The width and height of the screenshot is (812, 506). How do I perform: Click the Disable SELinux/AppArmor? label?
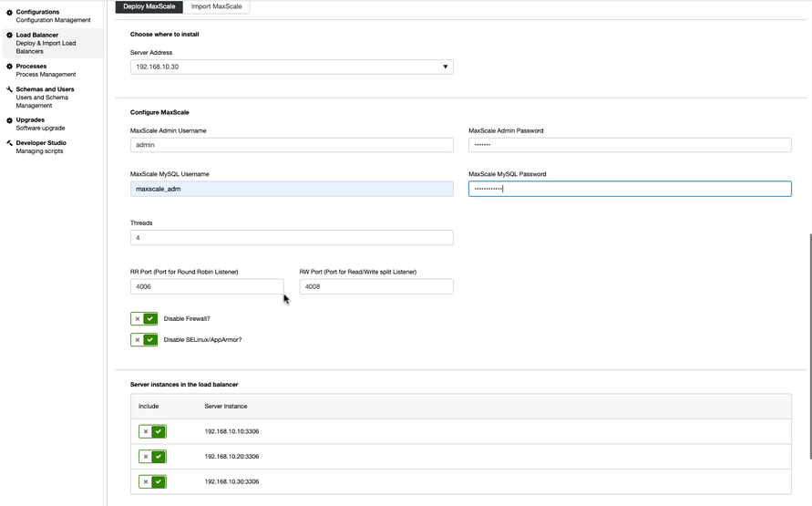coord(202,340)
